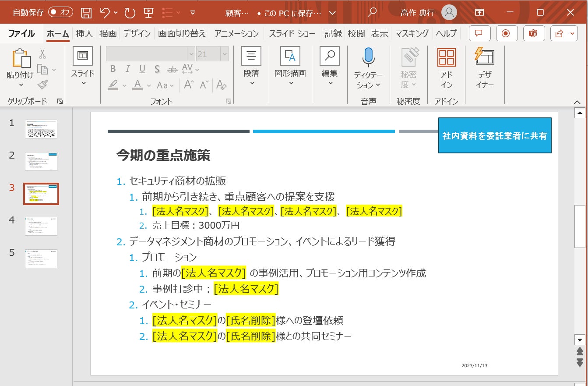Select slide 4 thumbnail

41,226
